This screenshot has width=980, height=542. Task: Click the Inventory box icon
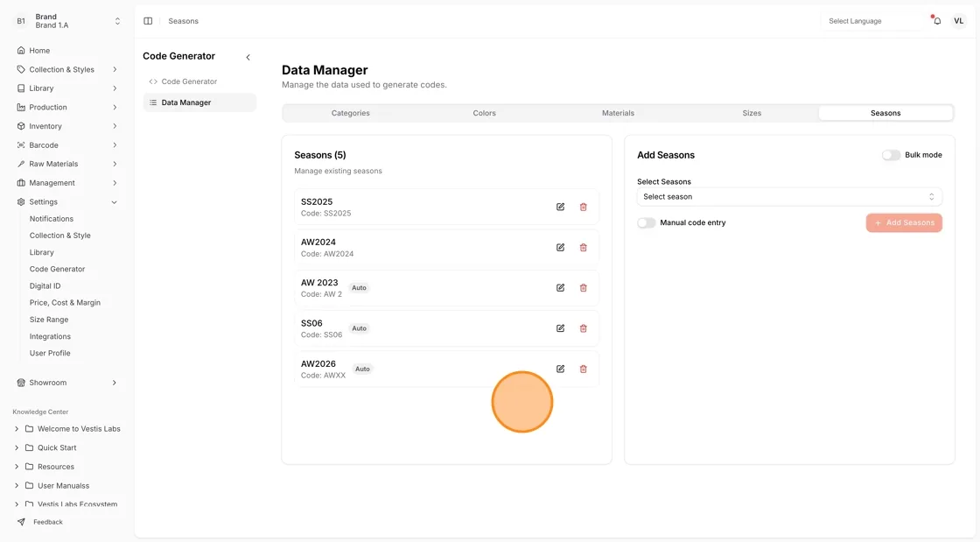coord(21,126)
